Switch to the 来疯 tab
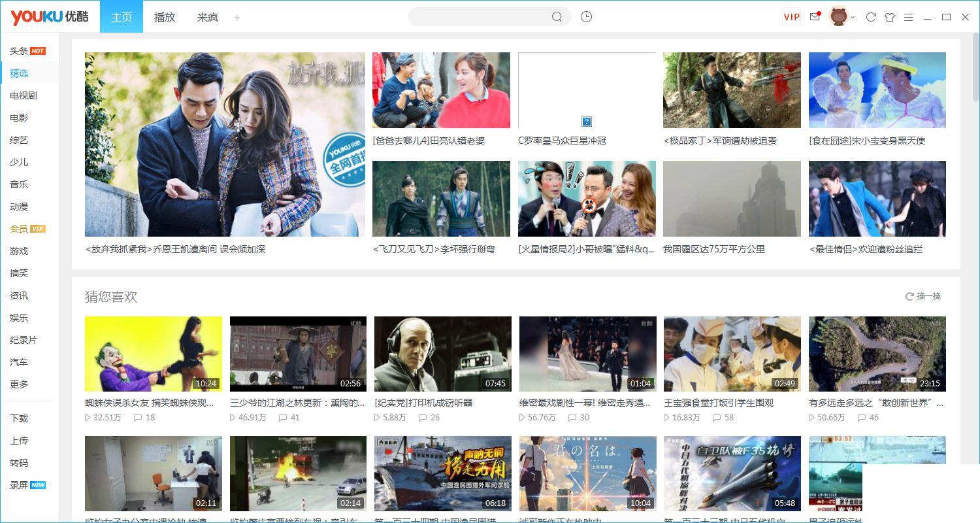The image size is (980, 523). pos(208,17)
